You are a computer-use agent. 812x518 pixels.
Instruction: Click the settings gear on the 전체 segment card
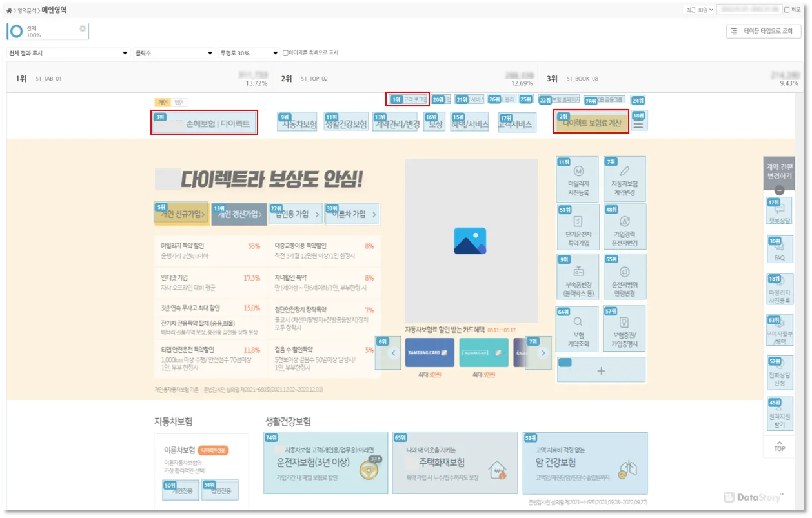click(82, 28)
